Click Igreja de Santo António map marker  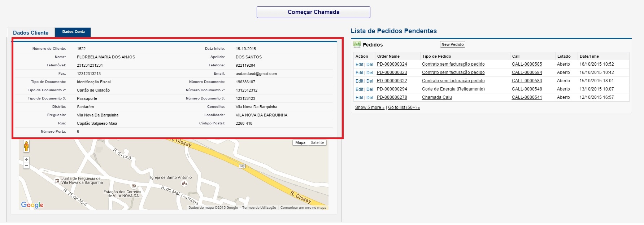184,184
